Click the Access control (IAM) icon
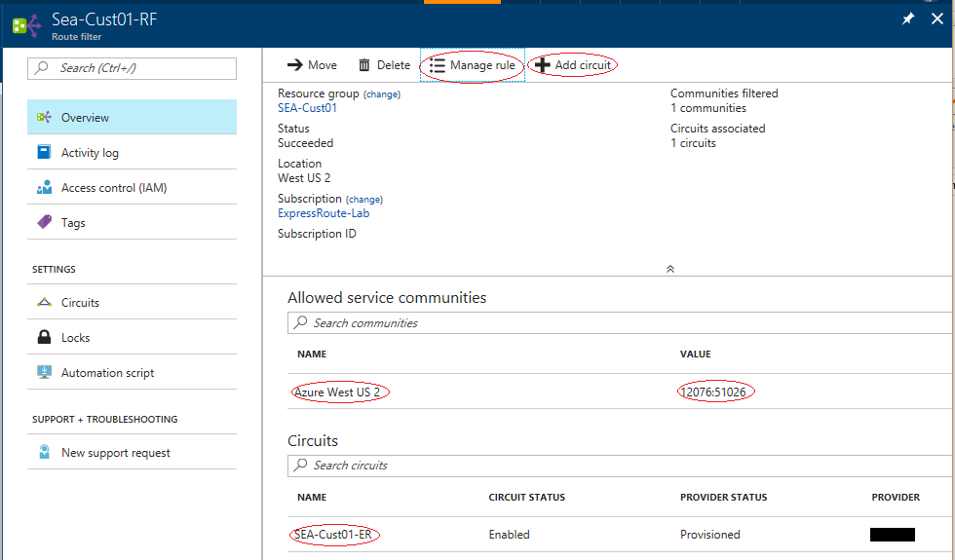This screenshot has height=560, width=955. (44, 188)
